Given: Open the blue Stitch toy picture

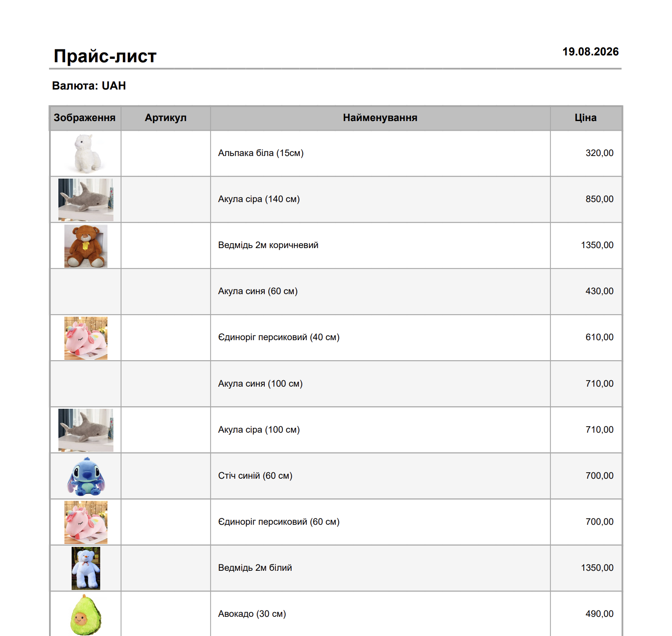Looking at the screenshot, I should 86,476.
